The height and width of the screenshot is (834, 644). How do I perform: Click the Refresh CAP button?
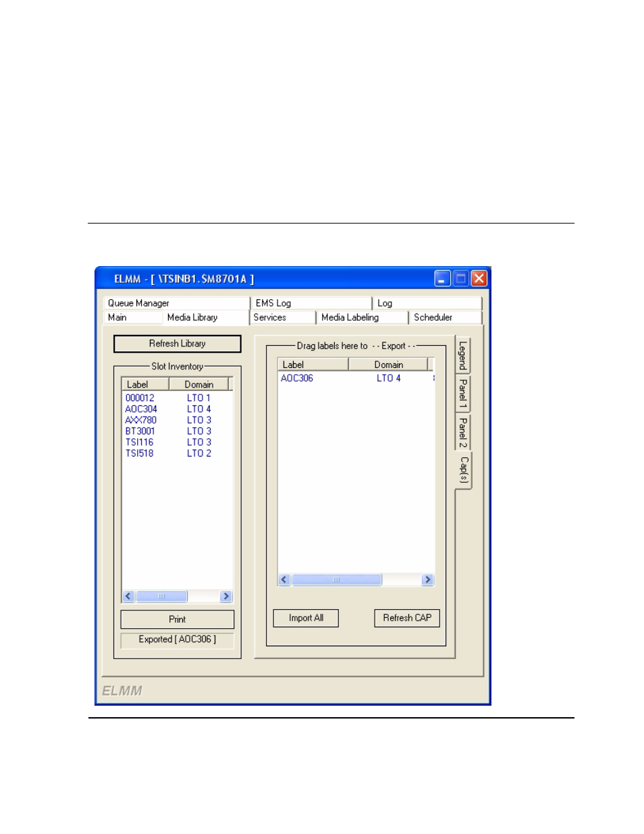407,618
